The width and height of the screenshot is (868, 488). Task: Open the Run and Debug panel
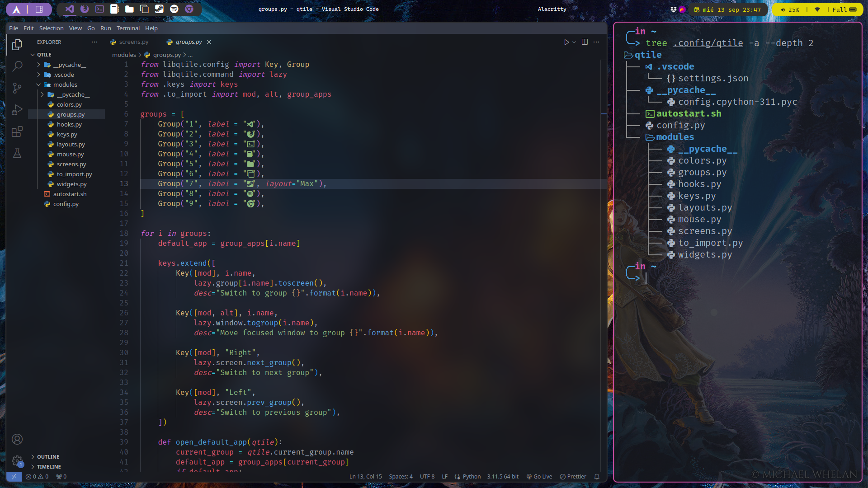click(17, 110)
